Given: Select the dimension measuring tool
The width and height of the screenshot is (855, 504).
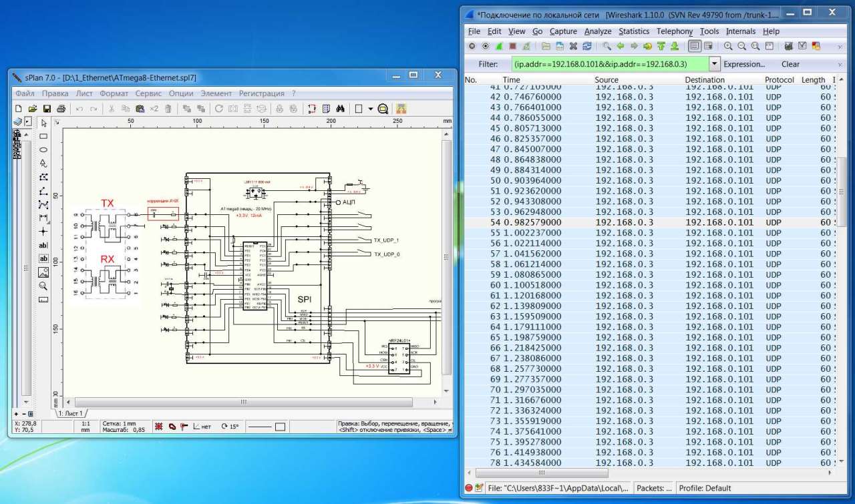Looking at the screenshot, I should tap(43, 218).
